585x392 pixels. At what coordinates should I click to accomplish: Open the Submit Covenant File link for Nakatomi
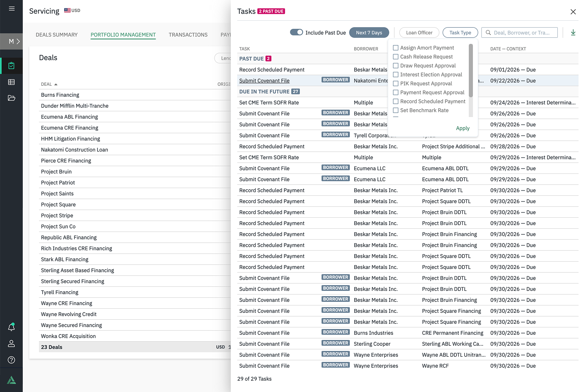click(x=264, y=81)
